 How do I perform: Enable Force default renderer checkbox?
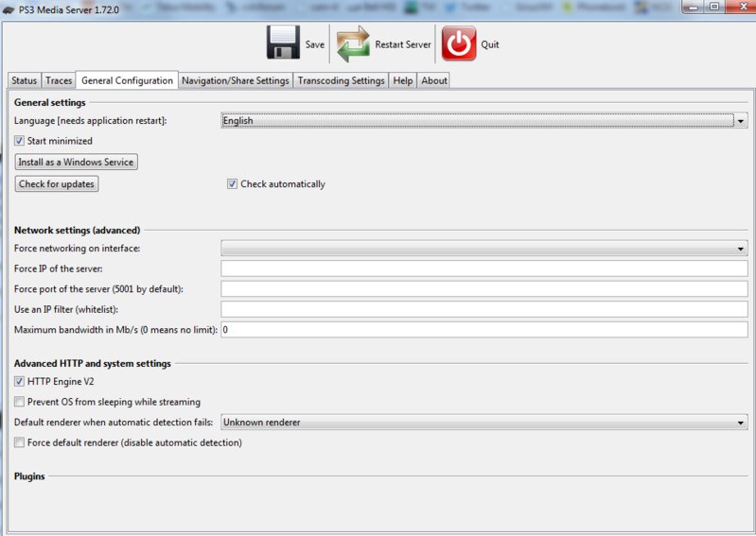(19, 442)
